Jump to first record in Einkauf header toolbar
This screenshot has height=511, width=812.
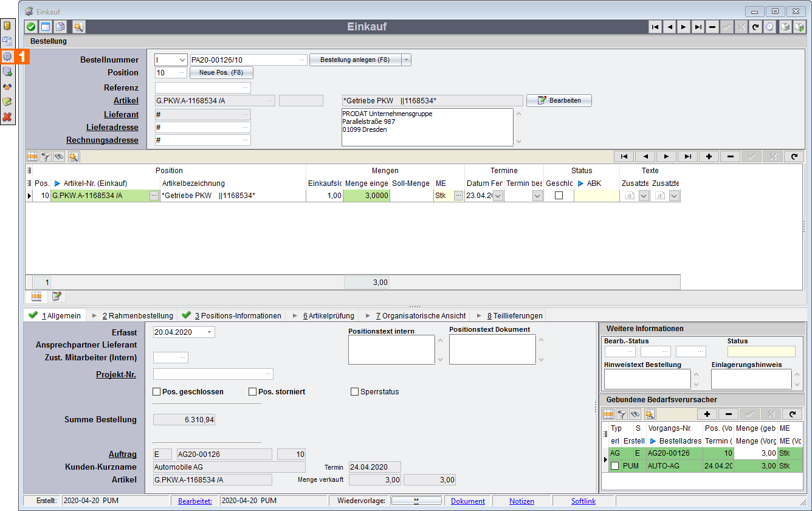[655, 27]
